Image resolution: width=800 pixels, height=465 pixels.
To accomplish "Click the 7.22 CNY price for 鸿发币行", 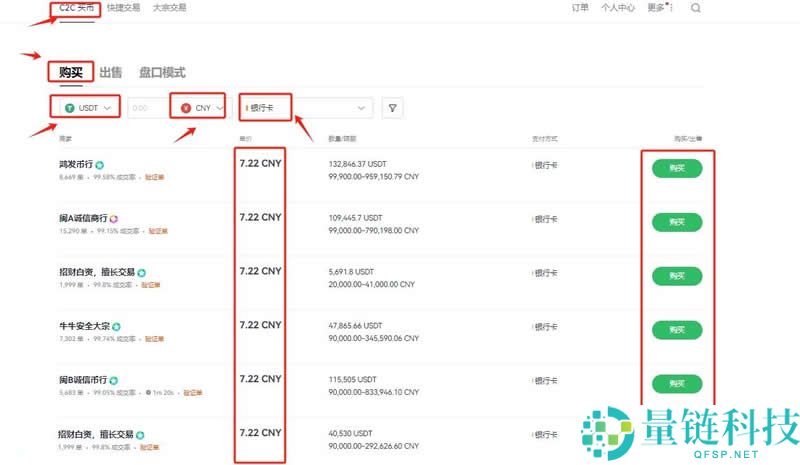I will (x=260, y=163).
